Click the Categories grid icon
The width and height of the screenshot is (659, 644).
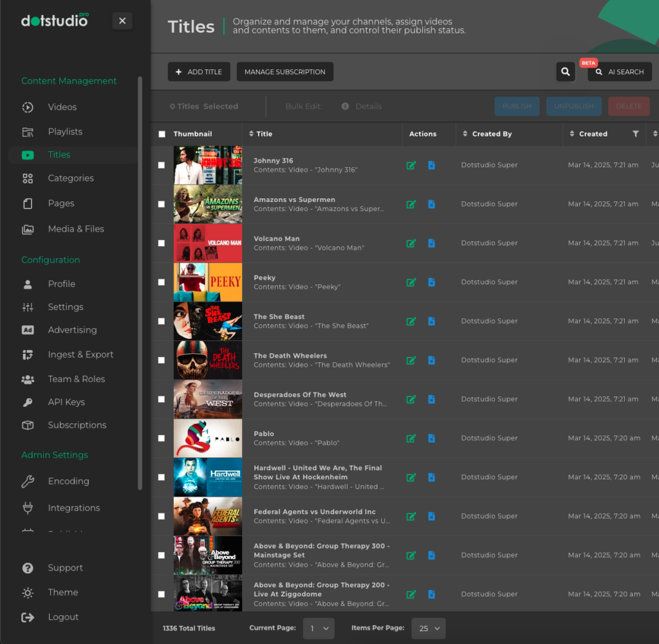28,178
